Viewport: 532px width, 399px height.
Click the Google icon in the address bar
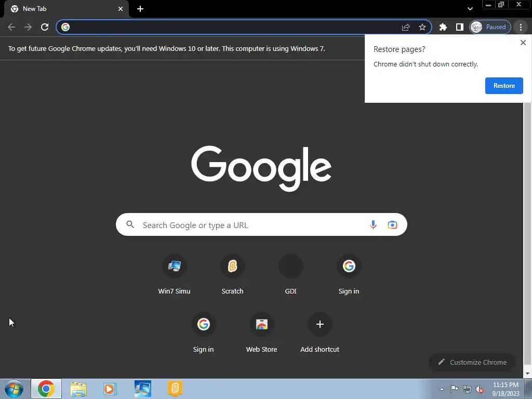(65, 27)
